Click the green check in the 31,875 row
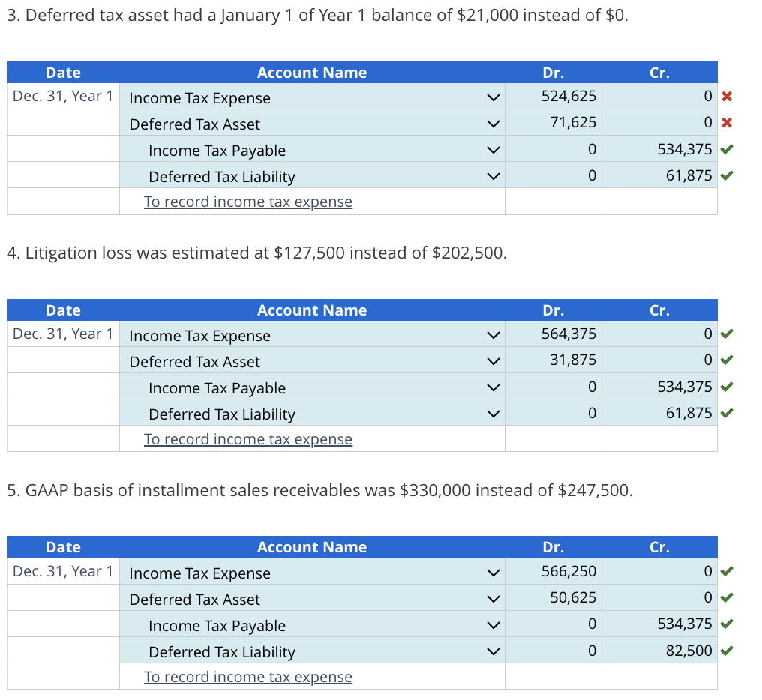Viewport: 762px width, 700px height. [725, 360]
